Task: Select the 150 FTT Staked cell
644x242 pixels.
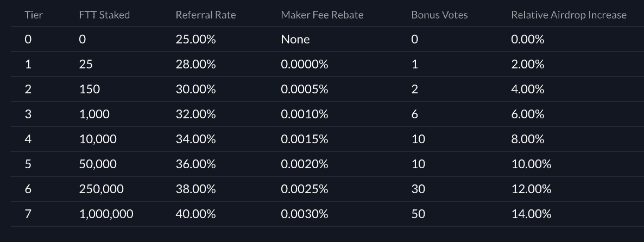Action: [90, 89]
